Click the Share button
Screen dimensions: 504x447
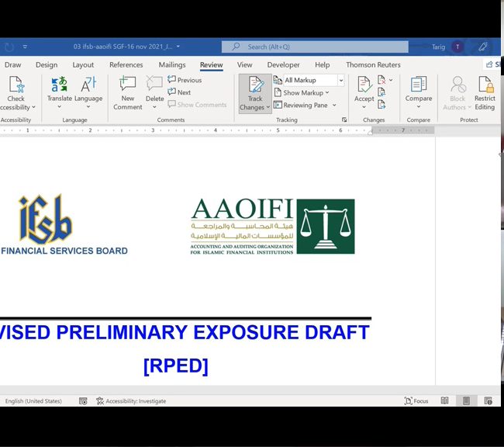pos(493,64)
